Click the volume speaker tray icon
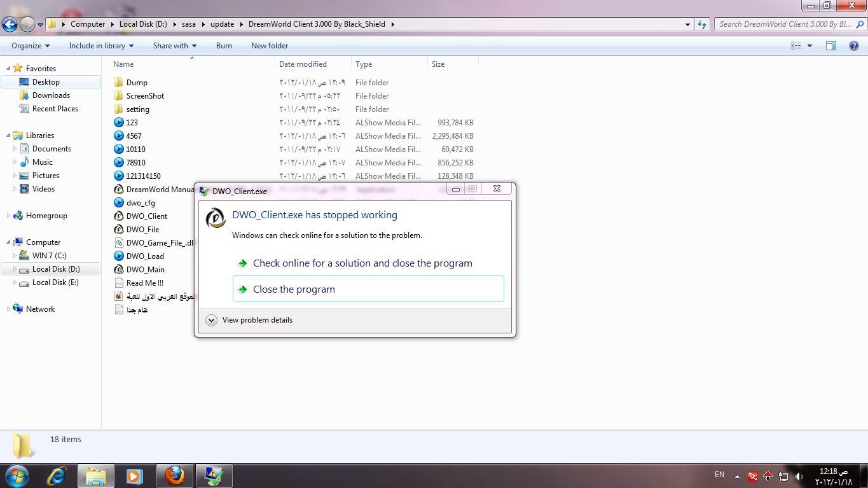 [x=799, y=476]
